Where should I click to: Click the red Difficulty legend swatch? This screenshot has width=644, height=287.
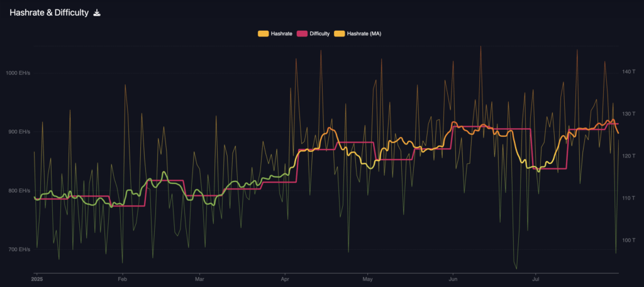(301, 33)
